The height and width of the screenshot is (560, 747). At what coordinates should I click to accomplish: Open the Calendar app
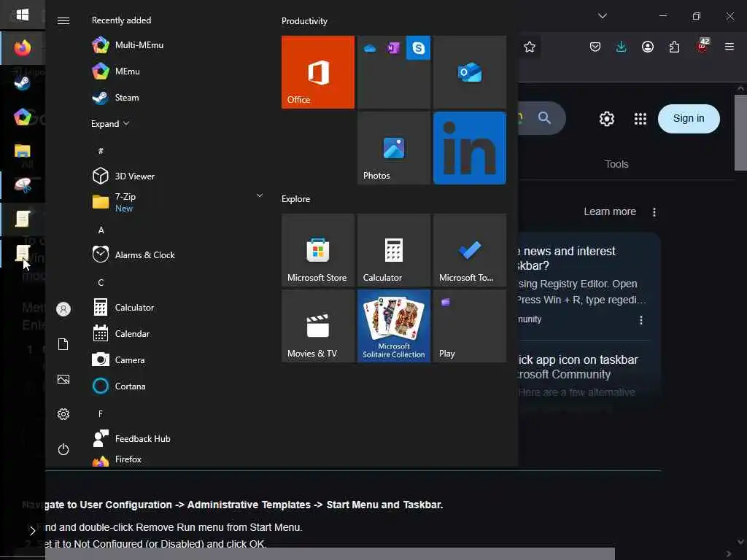coord(177,334)
